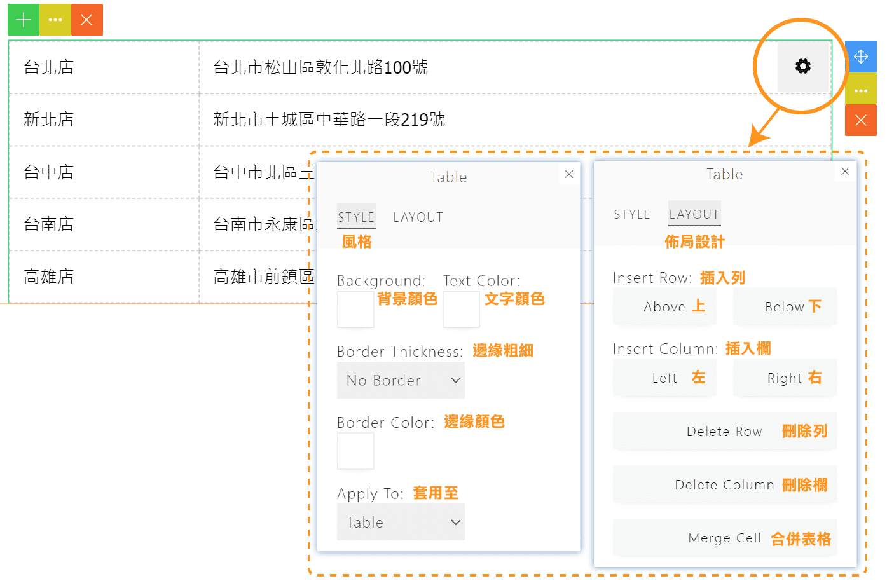Close the Table Style panel
This screenshot has width=887, height=588.
coord(569,174)
